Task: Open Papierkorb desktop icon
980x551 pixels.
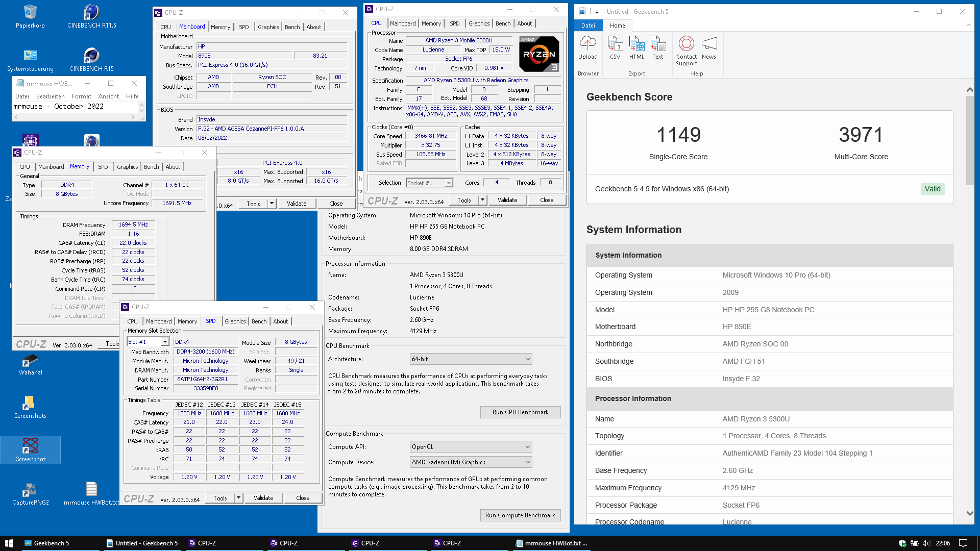Action: pos(30,16)
